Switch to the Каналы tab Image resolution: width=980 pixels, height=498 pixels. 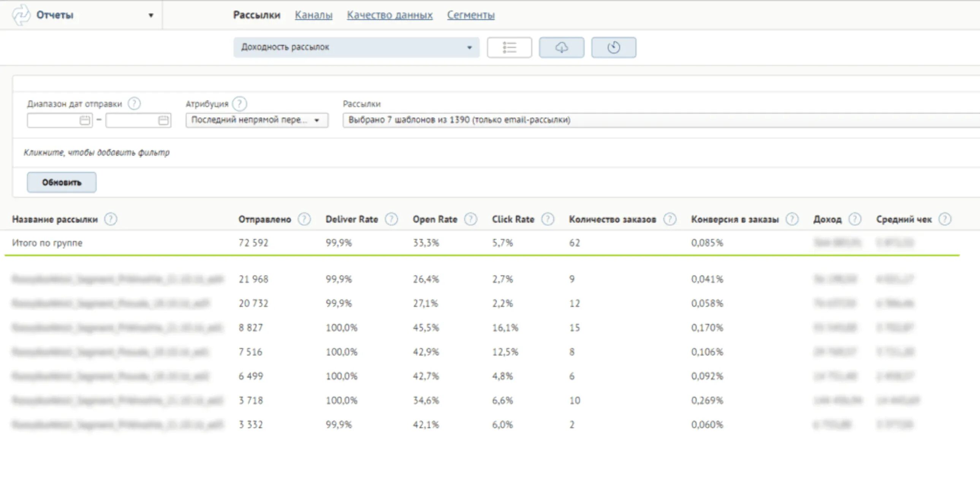tap(313, 15)
